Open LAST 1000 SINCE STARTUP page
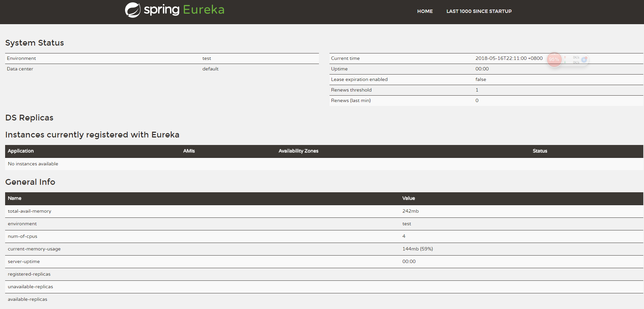 [479, 11]
